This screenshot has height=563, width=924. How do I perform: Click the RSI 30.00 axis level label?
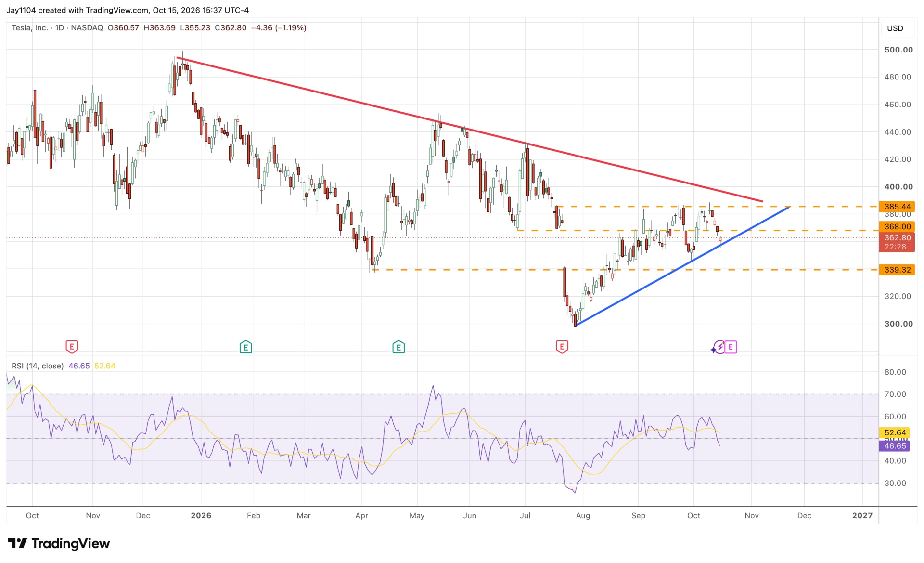point(895,483)
